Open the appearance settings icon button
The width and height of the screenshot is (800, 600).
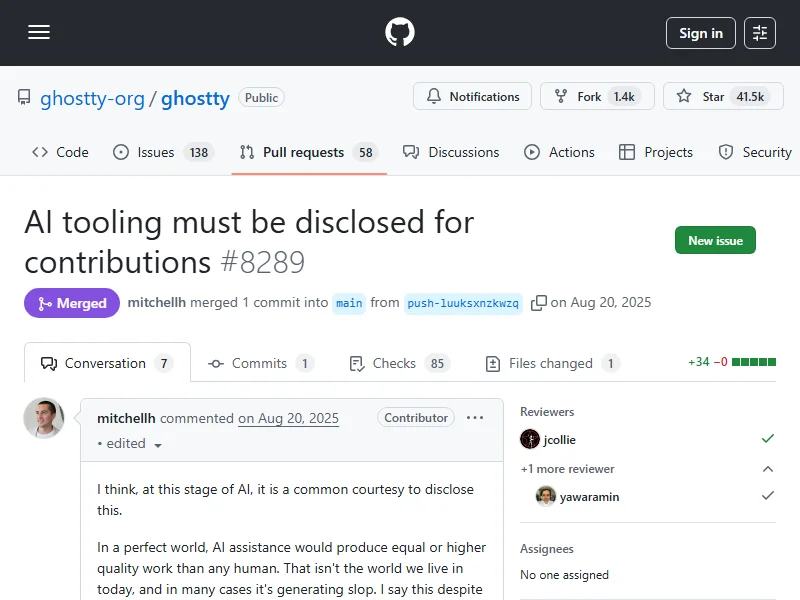(x=760, y=33)
